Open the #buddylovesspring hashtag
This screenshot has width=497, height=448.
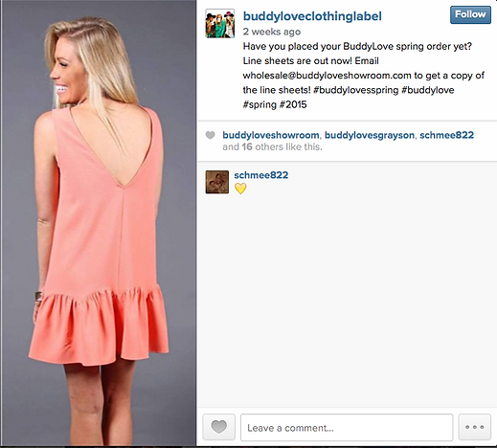pyautogui.click(x=355, y=90)
